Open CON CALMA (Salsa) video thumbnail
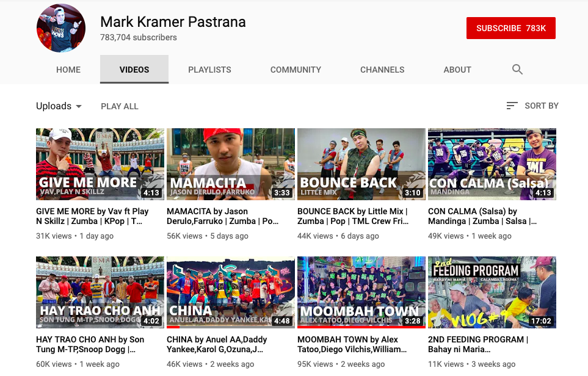The width and height of the screenshot is (588, 376). click(492, 164)
